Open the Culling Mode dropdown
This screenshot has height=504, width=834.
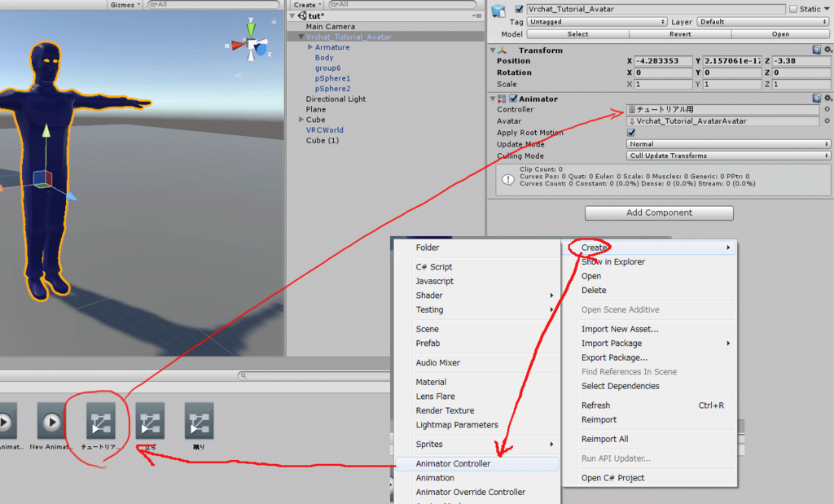(x=728, y=156)
